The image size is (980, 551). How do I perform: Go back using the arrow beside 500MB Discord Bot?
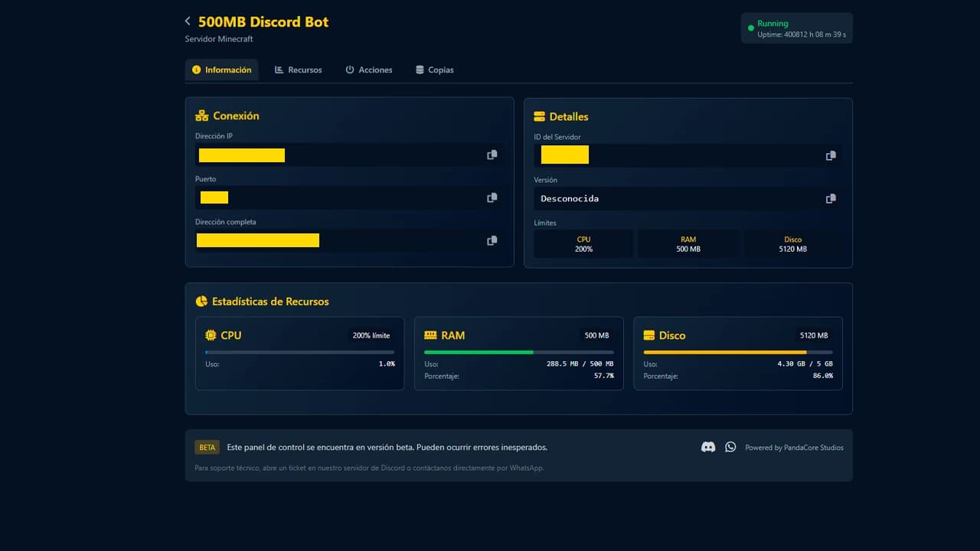pos(188,21)
